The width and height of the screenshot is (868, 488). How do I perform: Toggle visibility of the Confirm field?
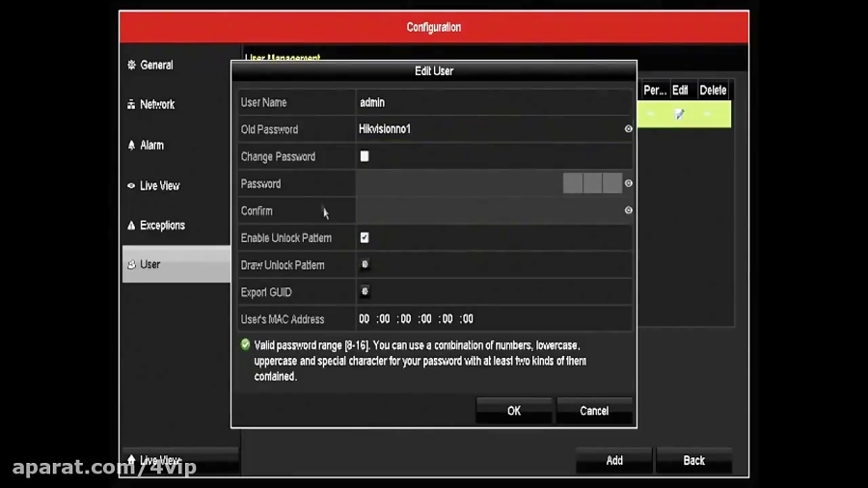pos(628,210)
